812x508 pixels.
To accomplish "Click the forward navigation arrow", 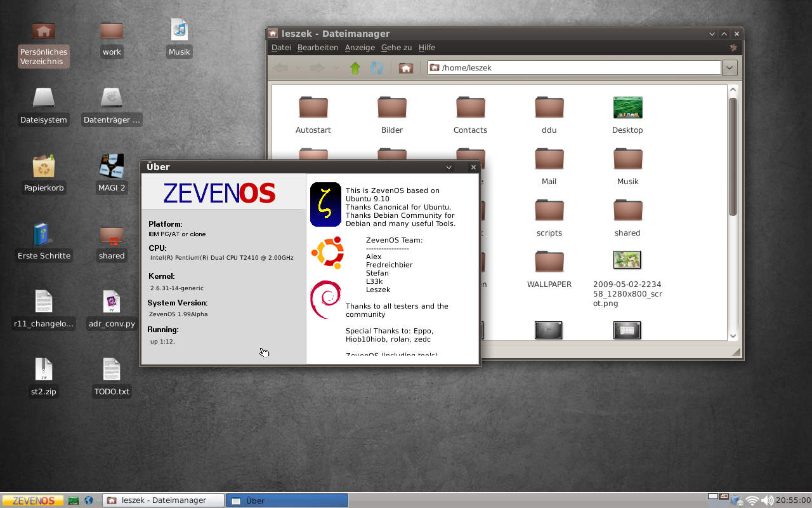I will coord(317,68).
